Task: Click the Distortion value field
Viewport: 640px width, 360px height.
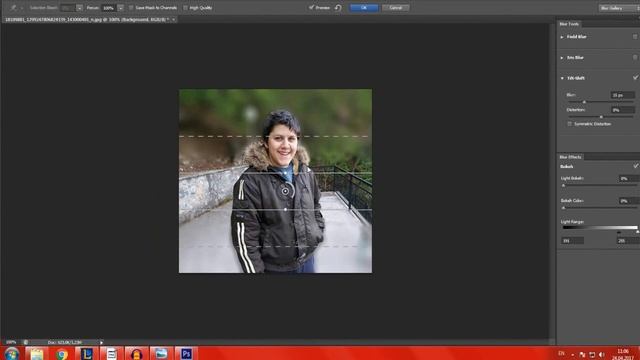Action: 622,110
